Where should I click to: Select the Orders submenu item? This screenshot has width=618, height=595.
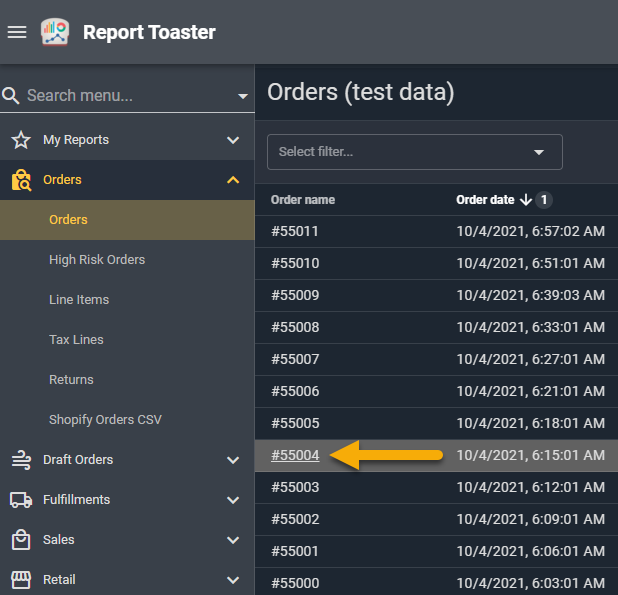click(127, 220)
